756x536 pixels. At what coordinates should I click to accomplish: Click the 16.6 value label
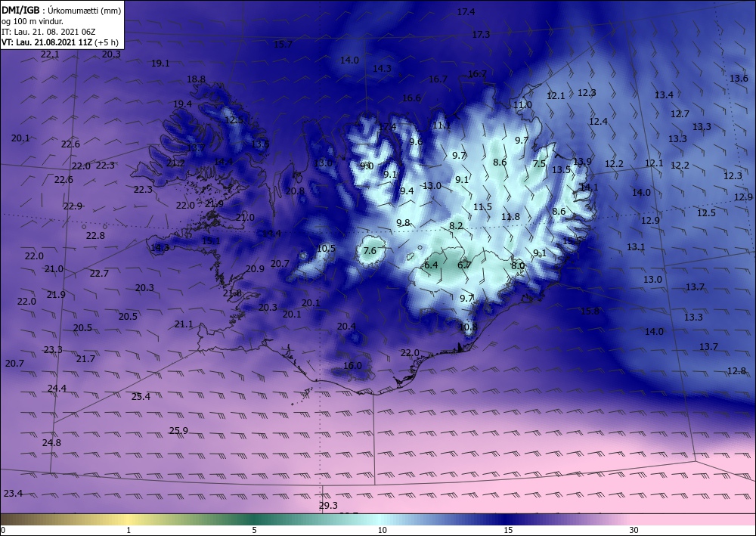click(x=411, y=98)
